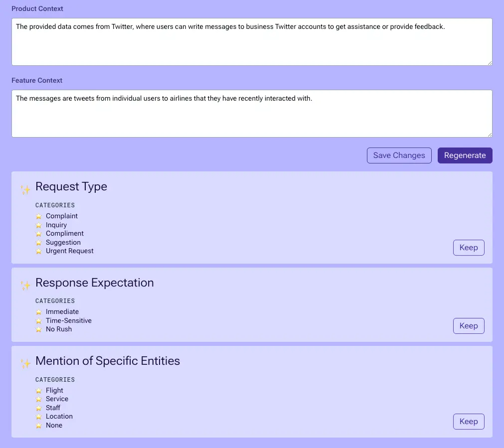Grab the Product Context textarea resize handle
This screenshot has height=448, width=504.
tap(490, 63)
